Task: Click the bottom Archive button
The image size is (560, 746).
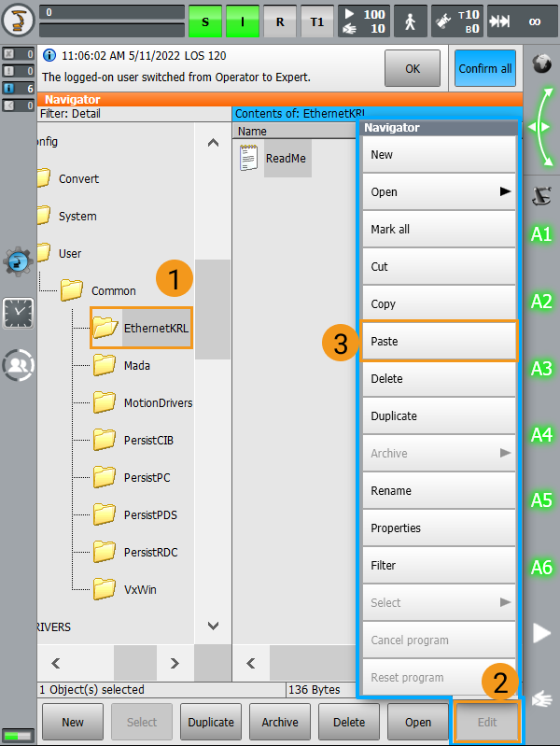Action: 280,723
